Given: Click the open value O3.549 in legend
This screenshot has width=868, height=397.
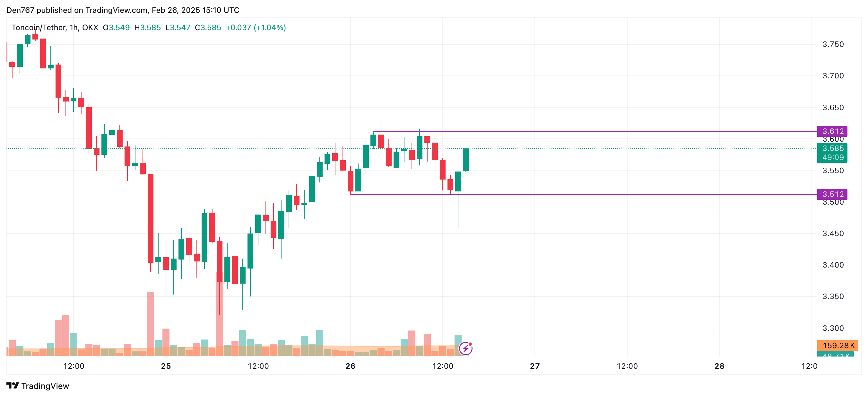Looking at the screenshot, I should (116, 28).
